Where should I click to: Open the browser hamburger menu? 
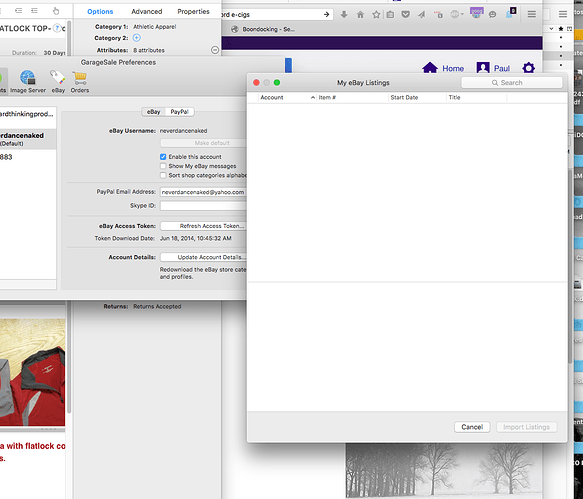(x=532, y=14)
